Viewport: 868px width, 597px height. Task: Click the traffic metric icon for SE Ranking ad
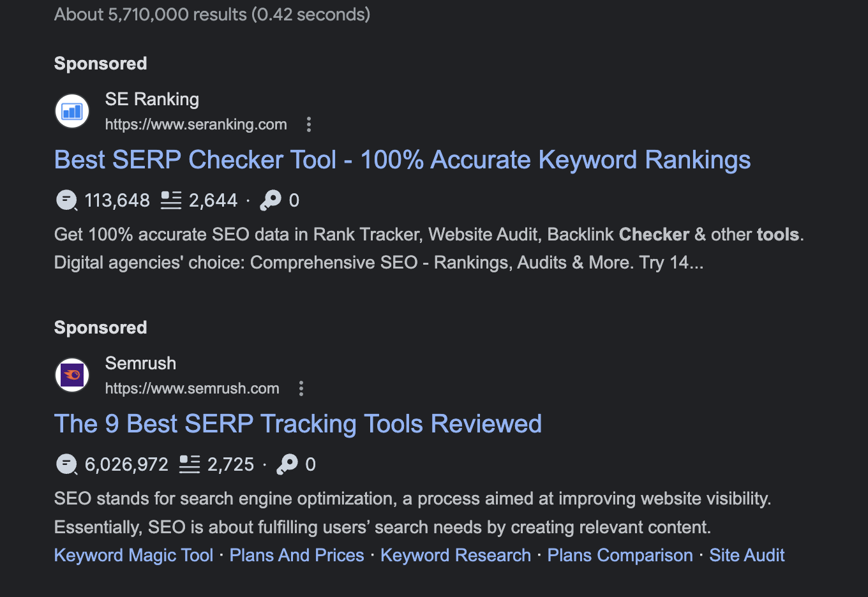(66, 200)
